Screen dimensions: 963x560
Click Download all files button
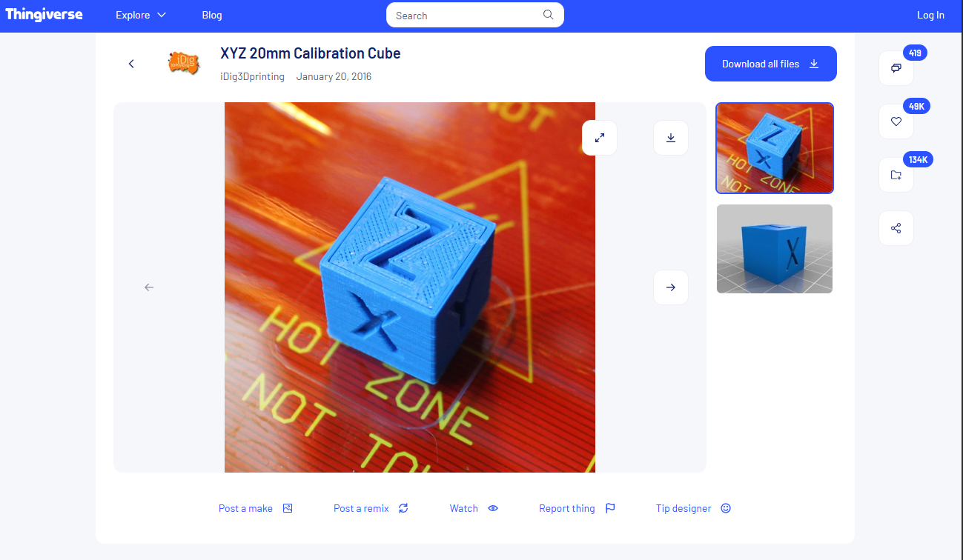tap(770, 64)
